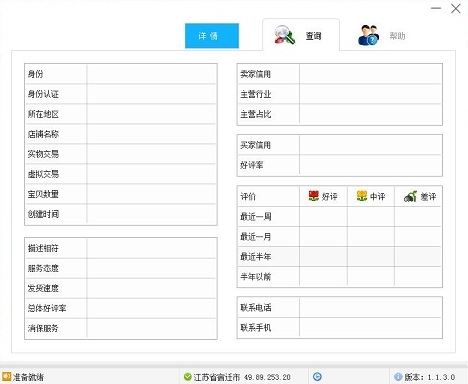The height and width of the screenshot is (384, 468).
Task: Click the magnifier query icon
Action: pos(284,35)
